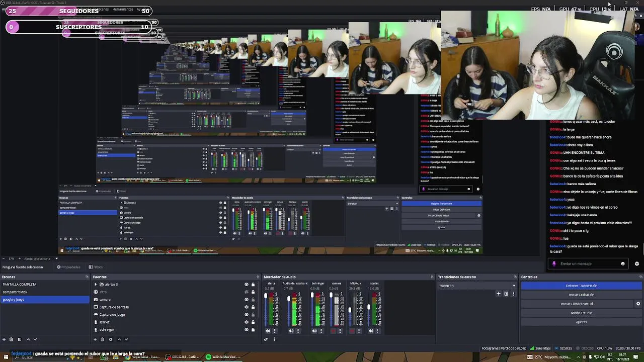Screen dimensions: 644x362
Task: Click the Enviar un mensaje chat field
Action: (x=588, y=264)
